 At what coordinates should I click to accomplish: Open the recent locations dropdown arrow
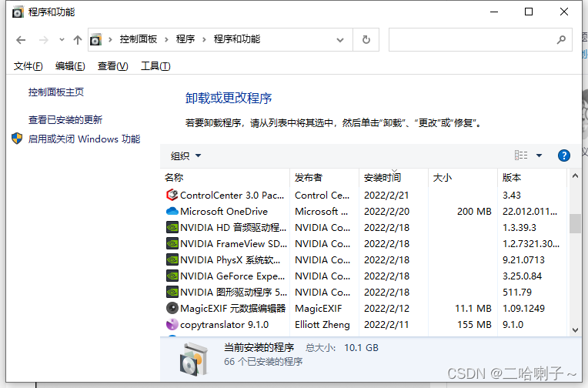pyautogui.click(x=62, y=39)
